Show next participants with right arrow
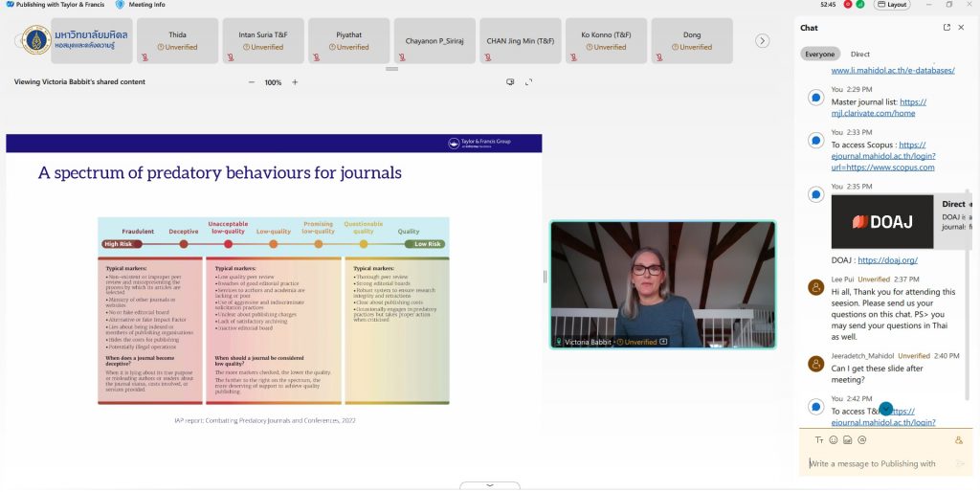 763,41
